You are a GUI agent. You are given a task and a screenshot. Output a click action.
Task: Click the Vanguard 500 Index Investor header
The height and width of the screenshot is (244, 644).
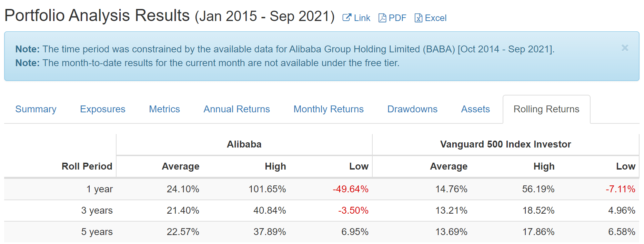[505, 144]
